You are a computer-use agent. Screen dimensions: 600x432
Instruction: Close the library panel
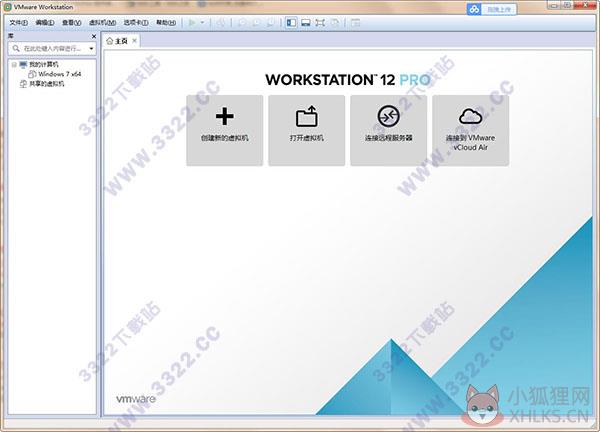click(94, 36)
